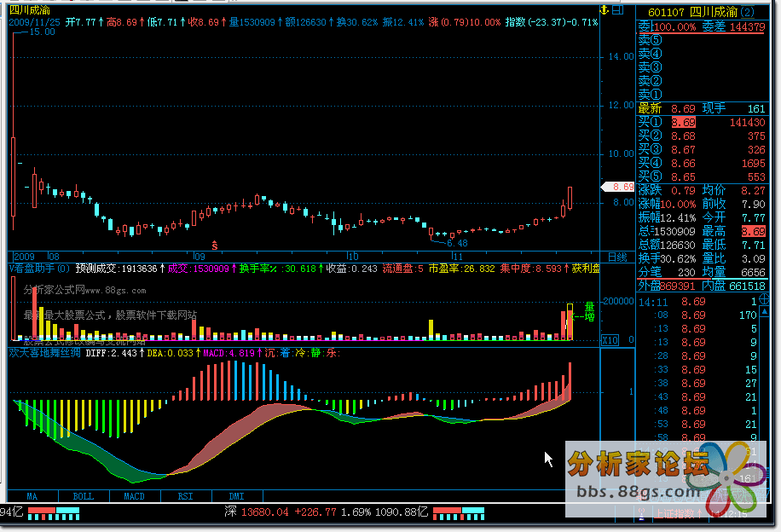Click the 欢天喜地舞丝绸 indicator name
The height and width of the screenshot is (532, 781).
coord(45,351)
